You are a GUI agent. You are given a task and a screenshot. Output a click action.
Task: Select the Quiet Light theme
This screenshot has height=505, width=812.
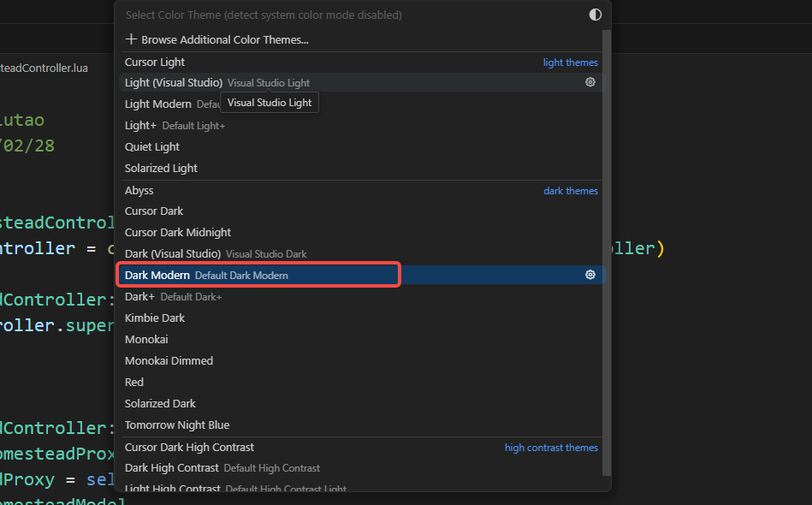pos(361,146)
